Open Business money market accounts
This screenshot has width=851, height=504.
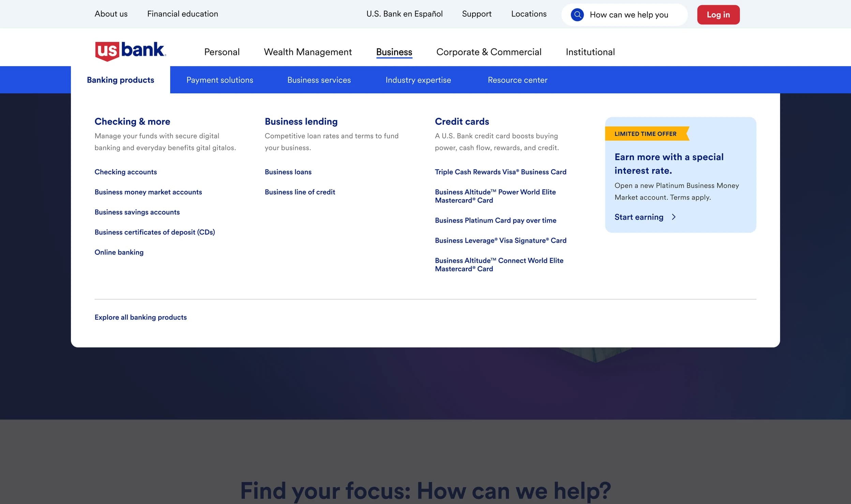click(148, 192)
